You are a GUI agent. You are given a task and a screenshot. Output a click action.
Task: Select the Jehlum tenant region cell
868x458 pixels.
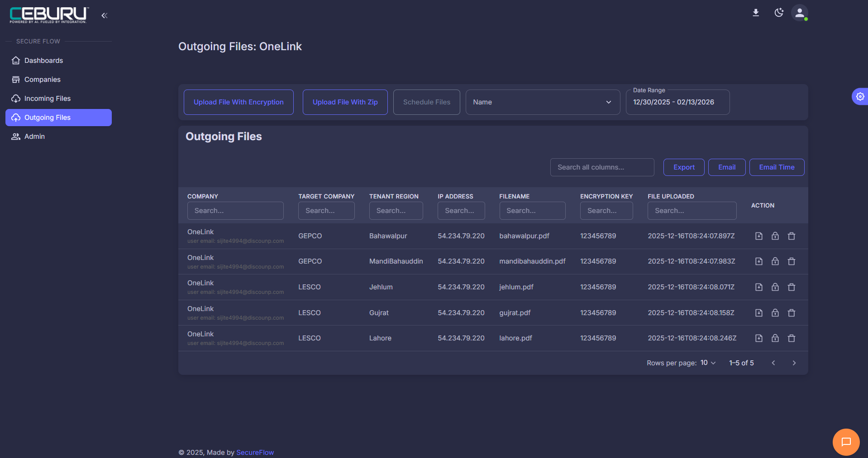point(381,287)
